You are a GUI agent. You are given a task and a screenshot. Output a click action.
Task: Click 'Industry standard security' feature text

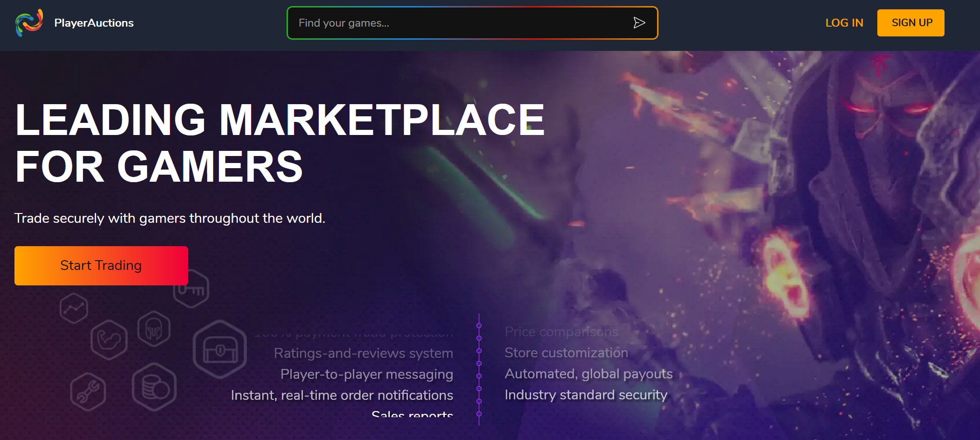pos(586,395)
